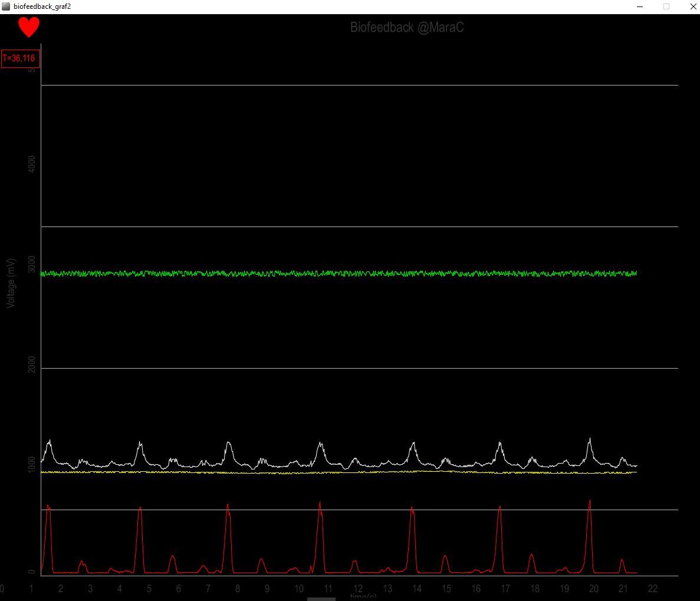Image resolution: width=700 pixels, height=601 pixels.
Task: Click the app icon in title bar
Action: [6, 6]
